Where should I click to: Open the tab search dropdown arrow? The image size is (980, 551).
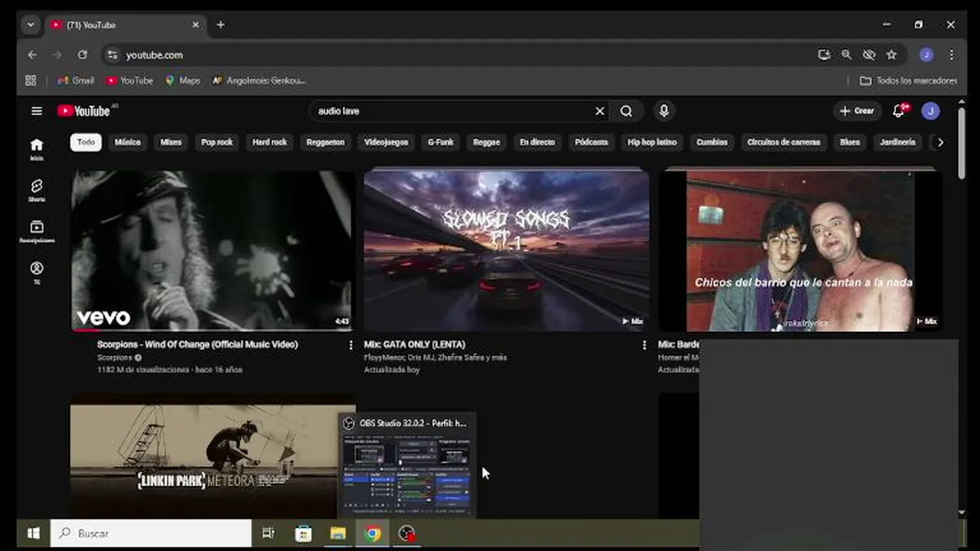pyautogui.click(x=31, y=24)
